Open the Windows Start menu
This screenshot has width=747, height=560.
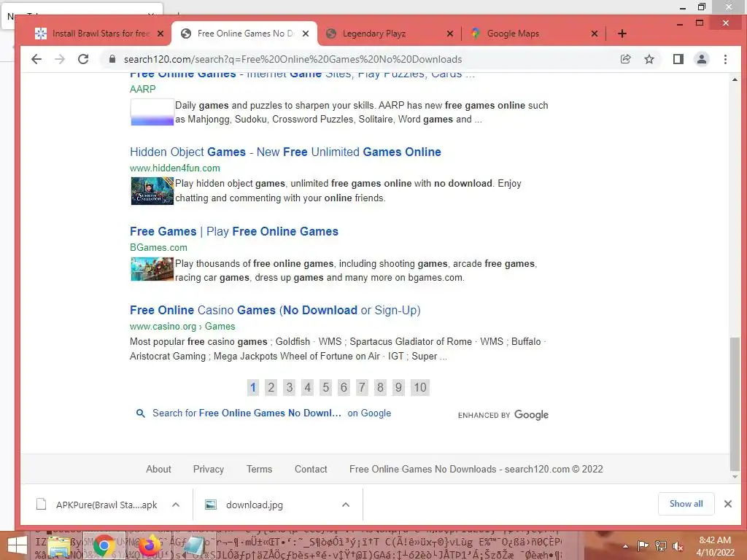[18, 547]
